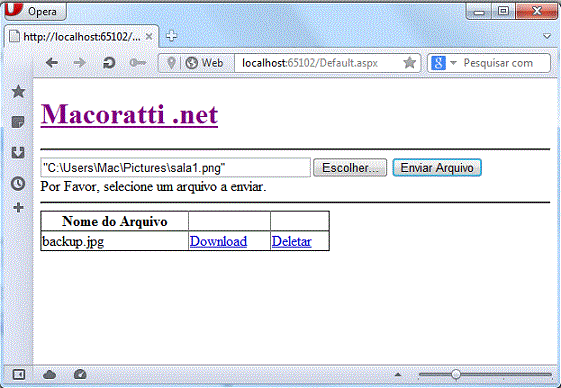Close the Opera window
This screenshot has width=561, height=388.
536,11
